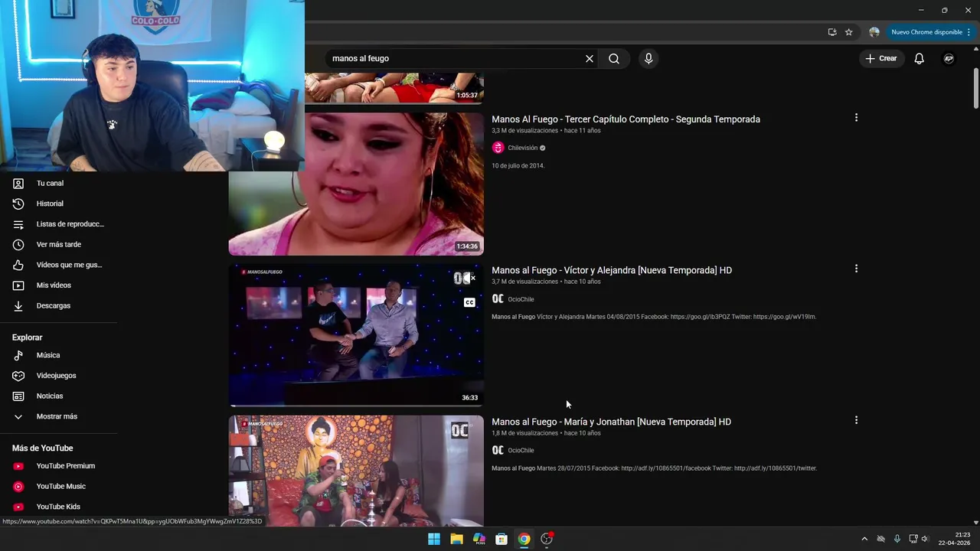980x551 pixels.
Task: Open OcioChile channel under Víctor y Alejandra
Action: click(521, 299)
